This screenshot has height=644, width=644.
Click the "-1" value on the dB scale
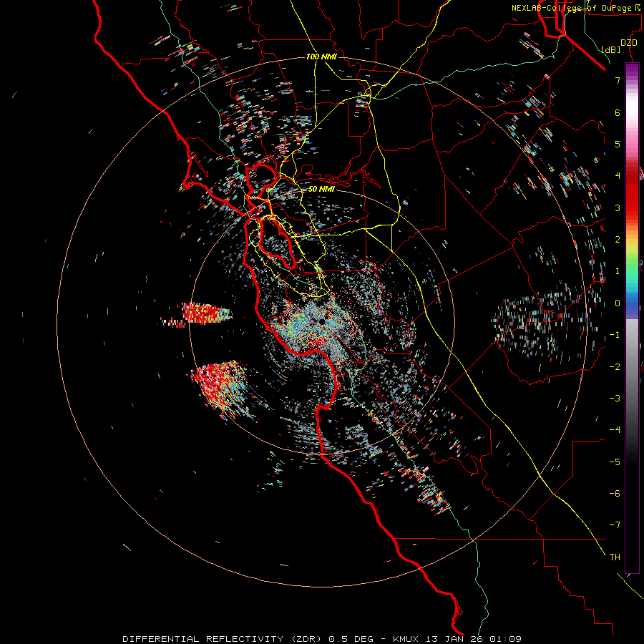tap(615, 335)
